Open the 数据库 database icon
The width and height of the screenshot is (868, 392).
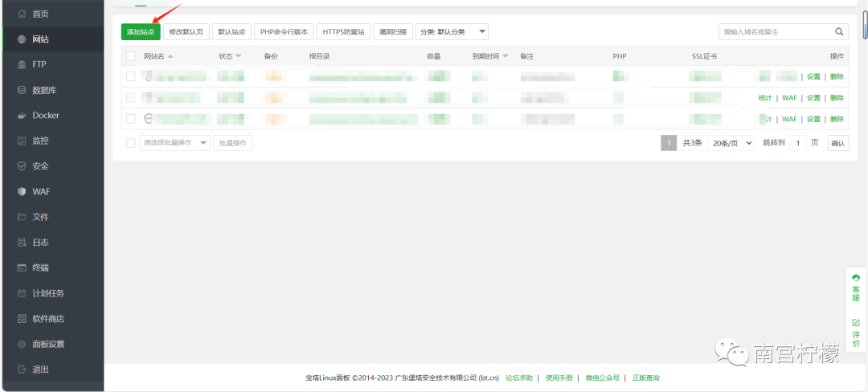tap(22, 90)
